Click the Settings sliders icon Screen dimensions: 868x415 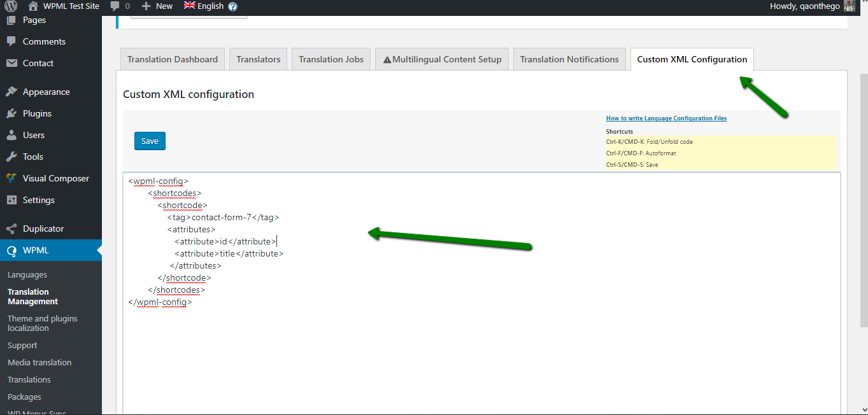pyautogui.click(x=11, y=200)
